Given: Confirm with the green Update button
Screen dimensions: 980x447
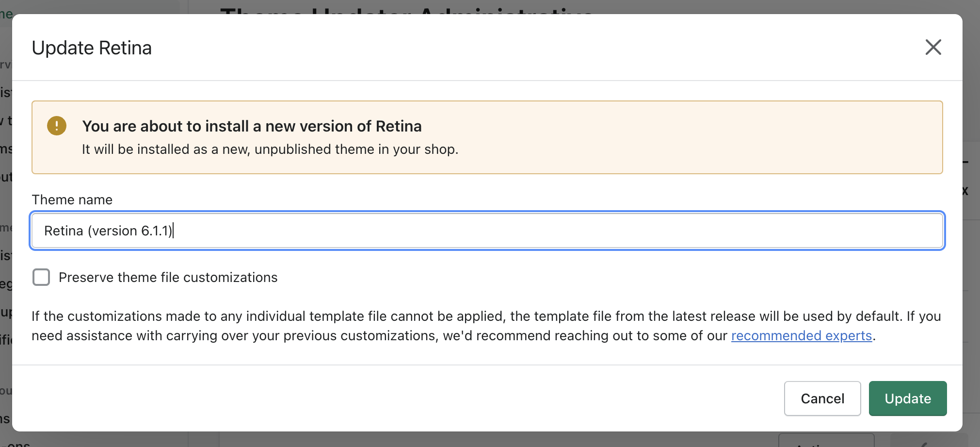Looking at the screenshot, I should [907, 398].
